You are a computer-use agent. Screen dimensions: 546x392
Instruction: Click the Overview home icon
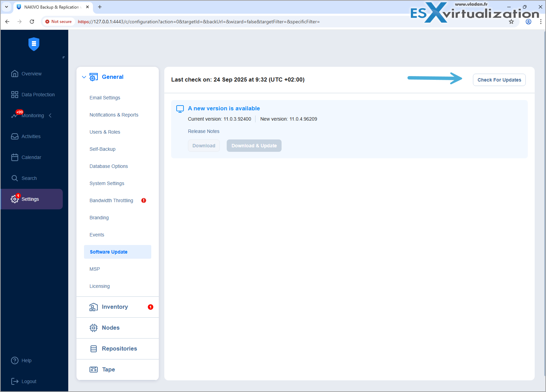pos(15,74)
